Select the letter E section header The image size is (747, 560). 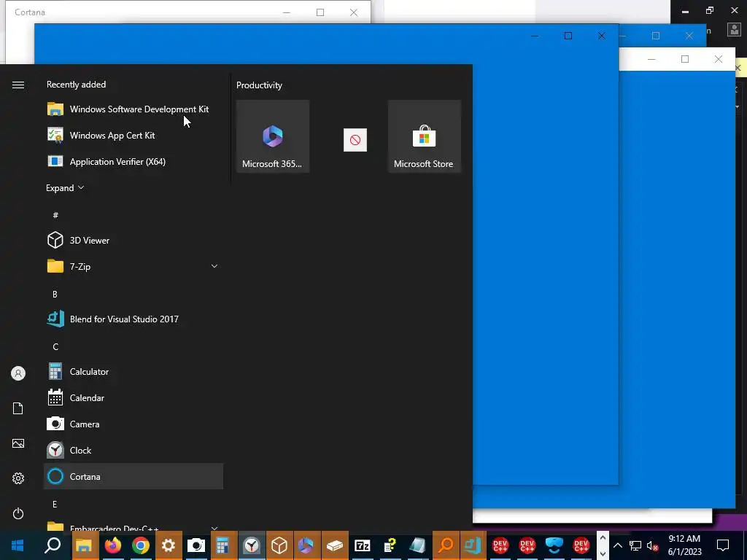click(x=55, y=505)
